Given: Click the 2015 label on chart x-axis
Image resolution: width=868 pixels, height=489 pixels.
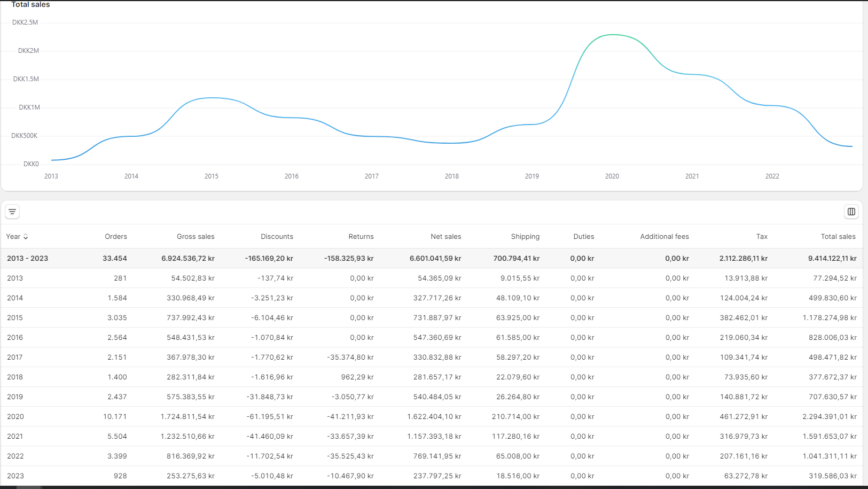Looking at the screenshot, I should (x=211, y=176).
